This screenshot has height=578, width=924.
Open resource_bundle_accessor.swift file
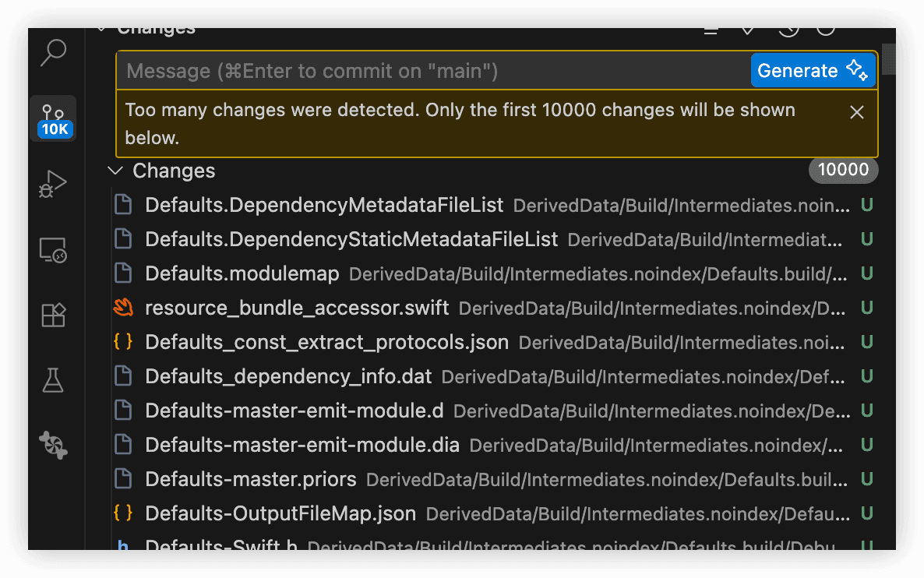(x=297, y=308)
